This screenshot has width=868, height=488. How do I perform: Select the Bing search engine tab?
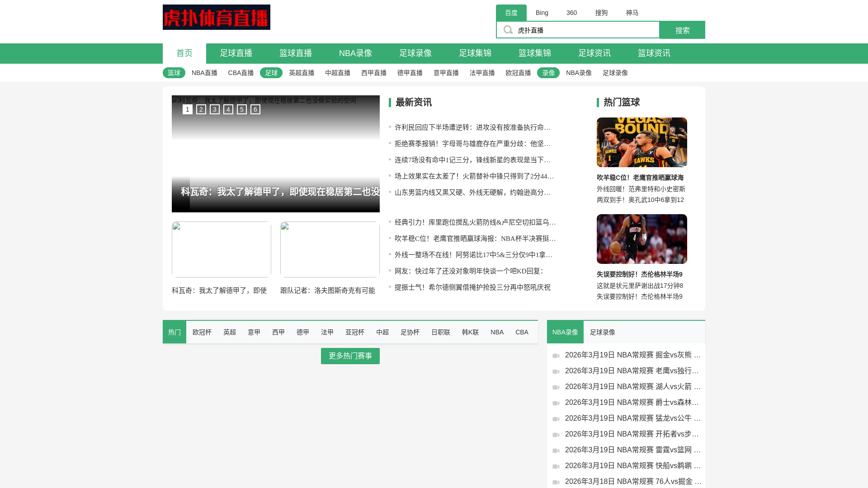tap(542, 13)
